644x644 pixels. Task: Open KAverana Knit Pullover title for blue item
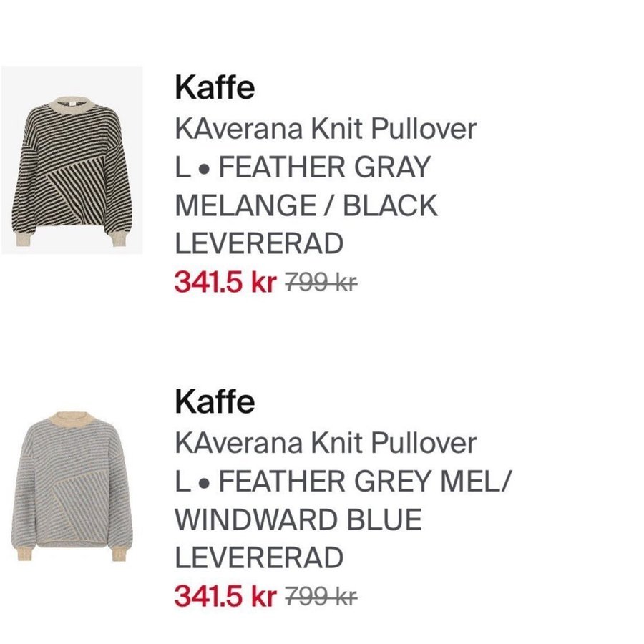(x=326, y=443)
